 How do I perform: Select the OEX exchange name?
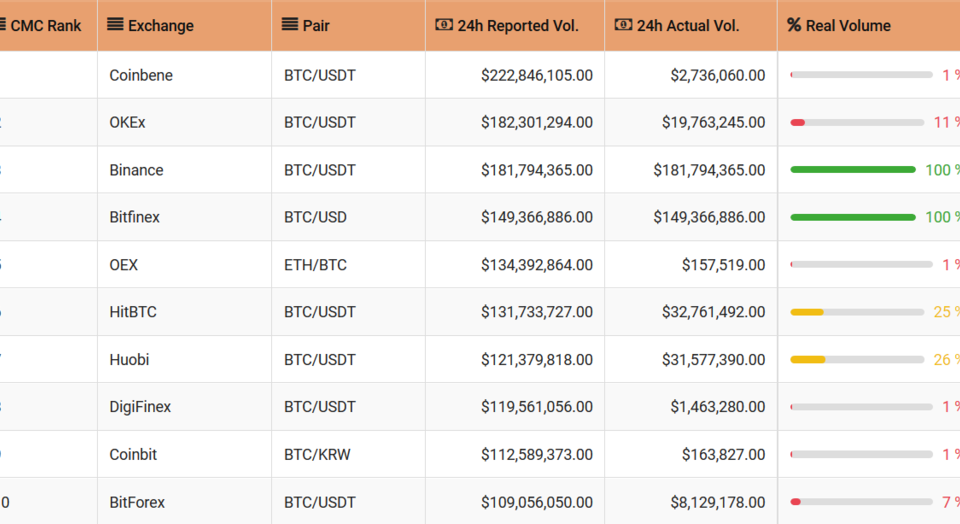pyautogui.click(x=124, y=265)
